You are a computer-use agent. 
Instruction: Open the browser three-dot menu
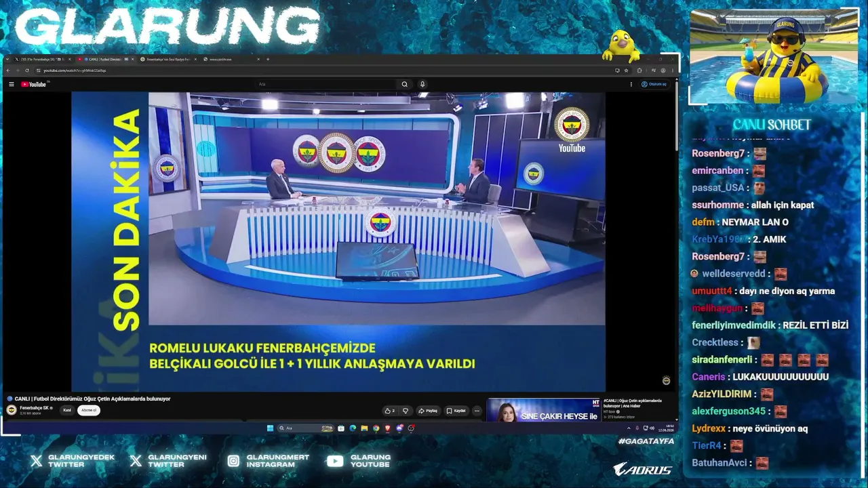point(672,70)
